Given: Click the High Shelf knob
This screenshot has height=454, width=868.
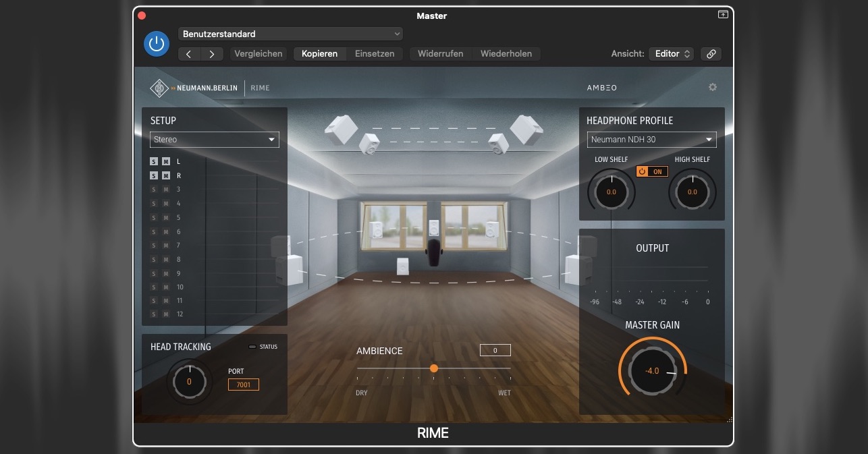Looking at the screenshot, I should (x=693, y=192).
